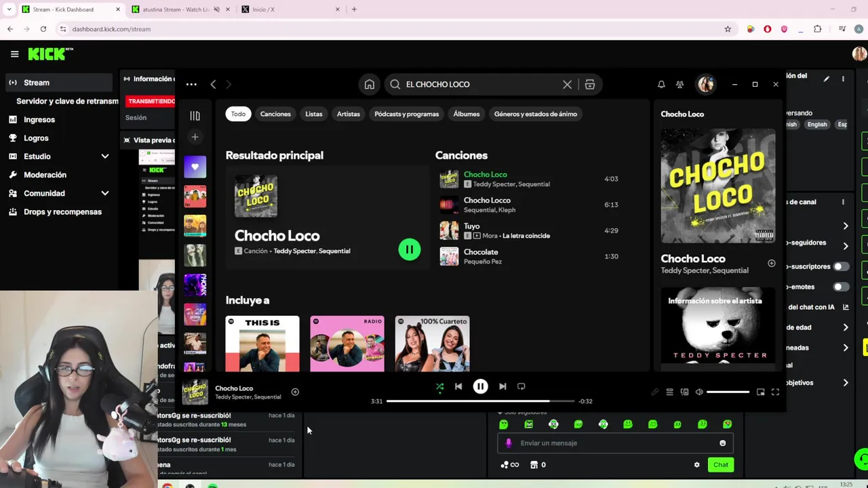Screen dimensions: 868x488
Task: Create playlist with plus icon in sidebar
Action: [195, 137]
